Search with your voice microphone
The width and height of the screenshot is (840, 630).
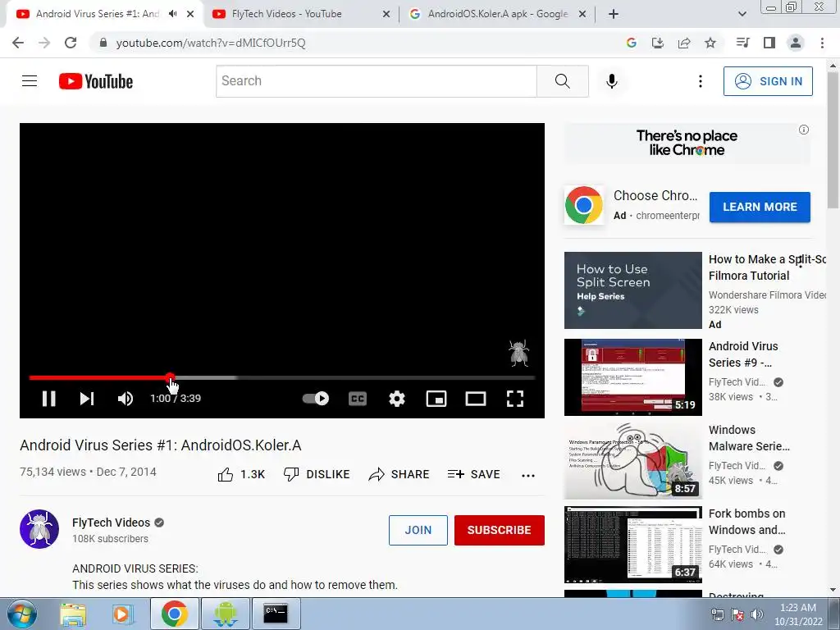[x=612, y=81]
